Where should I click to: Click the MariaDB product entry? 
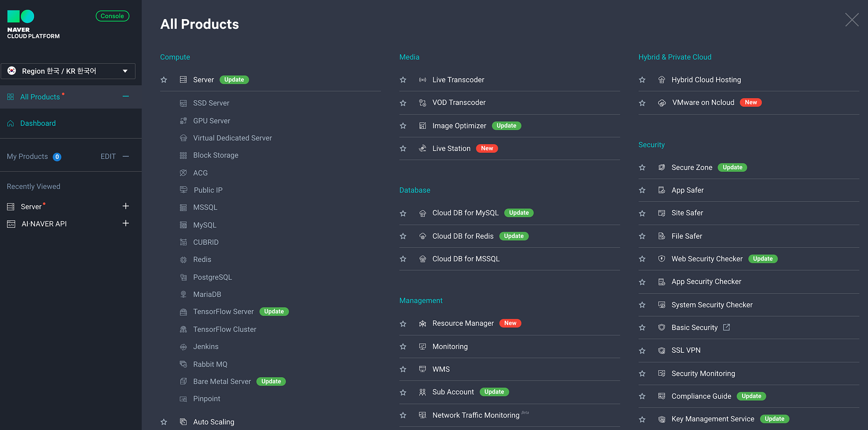(x=207, y=295)
